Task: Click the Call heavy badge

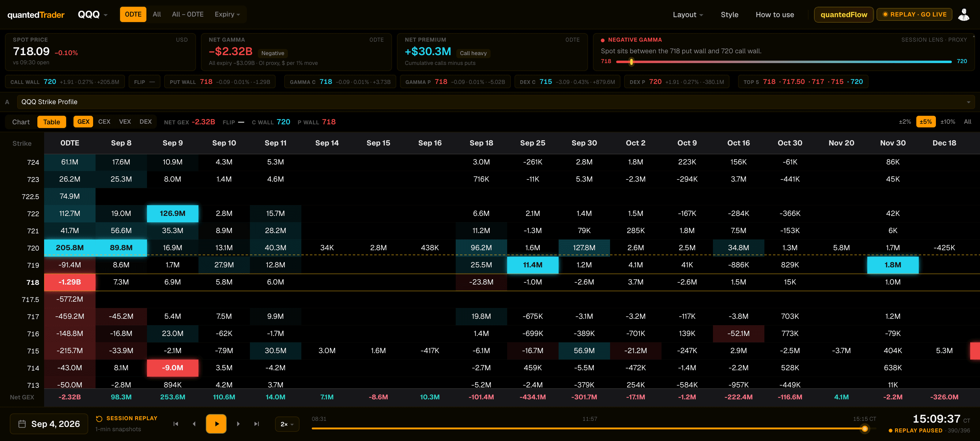Action: pos(473,53)
